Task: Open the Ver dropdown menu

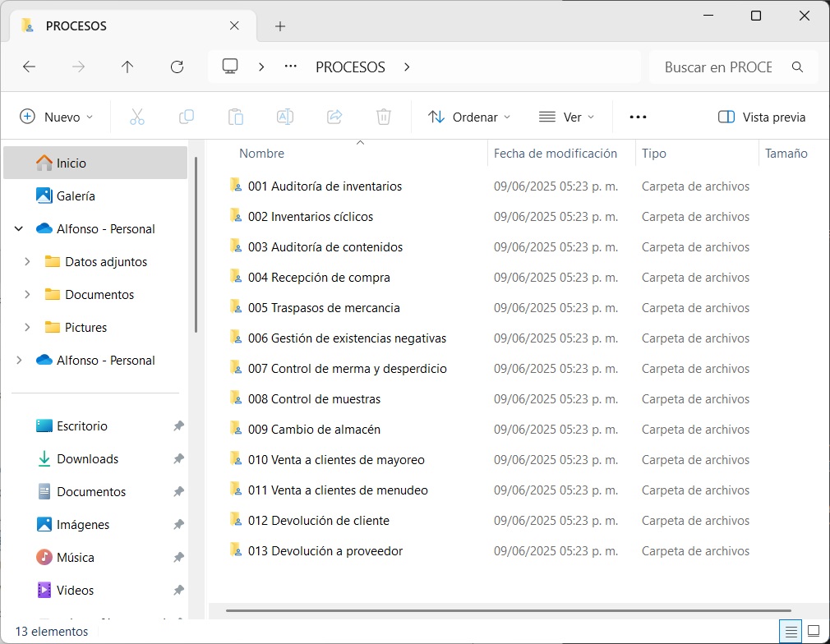Action: point(566,117)
